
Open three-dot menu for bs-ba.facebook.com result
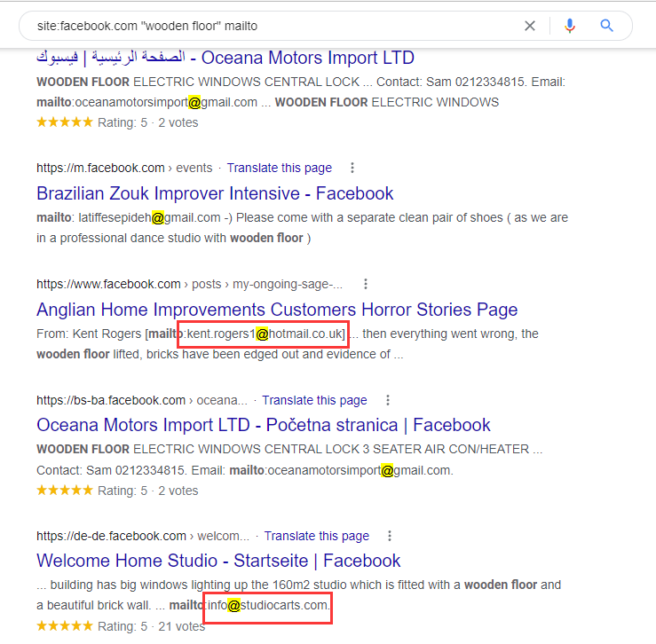(387, 400)
